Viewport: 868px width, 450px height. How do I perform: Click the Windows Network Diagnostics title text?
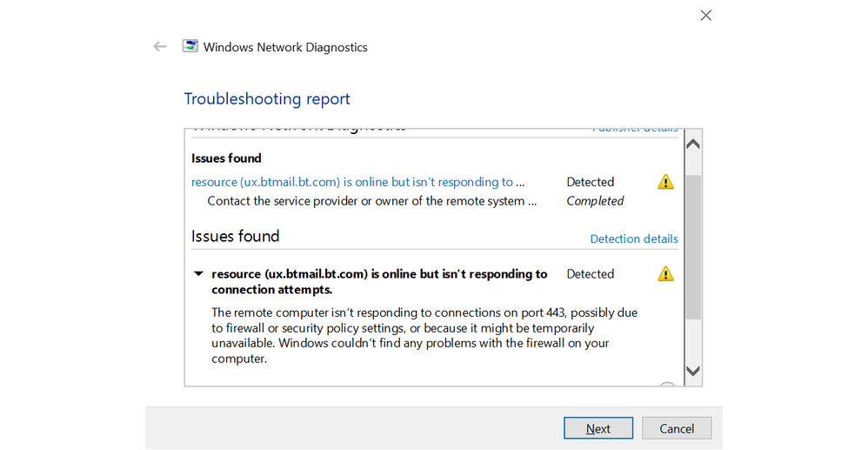285,48
